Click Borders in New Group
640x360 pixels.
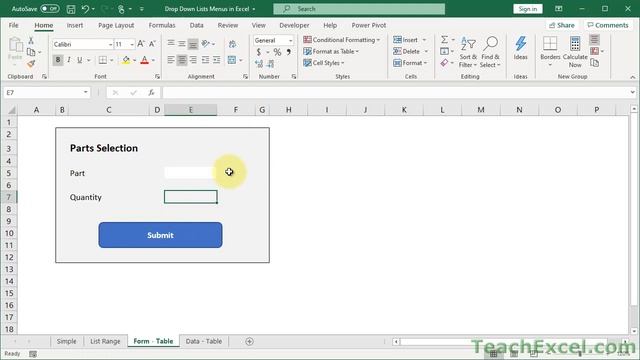pos(550,52)
